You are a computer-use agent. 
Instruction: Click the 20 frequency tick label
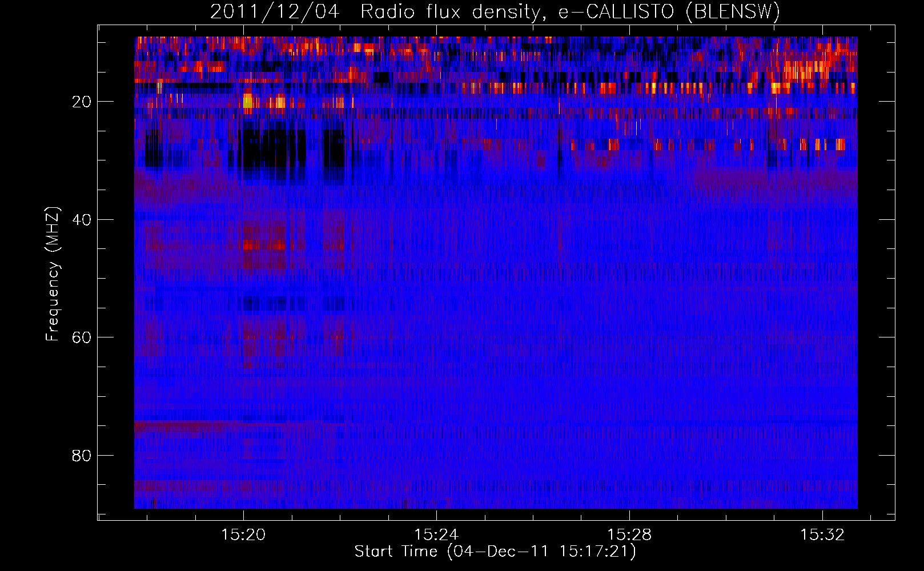(82, 102)
